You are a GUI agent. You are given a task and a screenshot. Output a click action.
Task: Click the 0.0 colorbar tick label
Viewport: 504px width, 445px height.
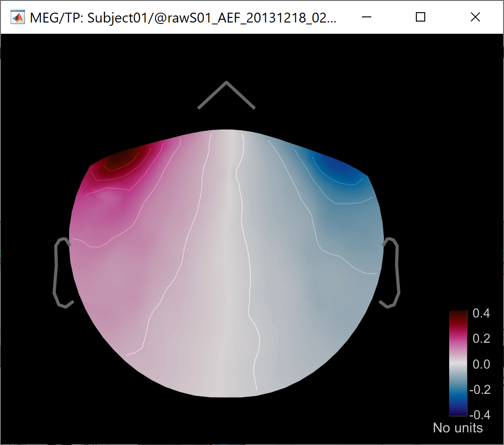pyautogui.click(x=481, y=364)
